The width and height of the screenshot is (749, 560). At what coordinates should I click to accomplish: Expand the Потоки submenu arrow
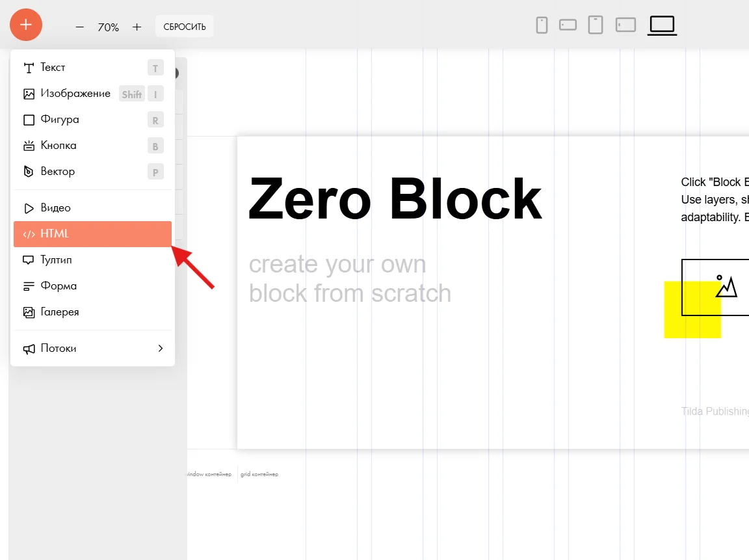(161, 349)
